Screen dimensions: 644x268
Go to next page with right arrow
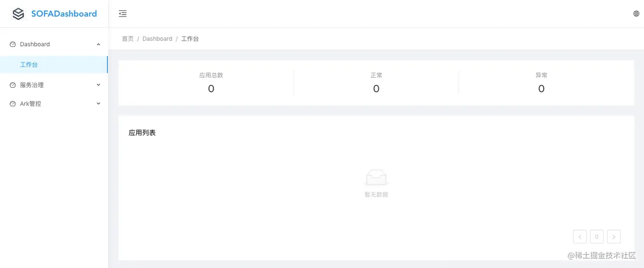tap(614, 237)
